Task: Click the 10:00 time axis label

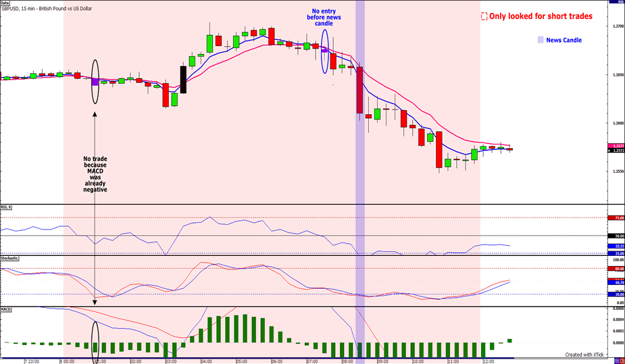Action: [x=418, y=361]
